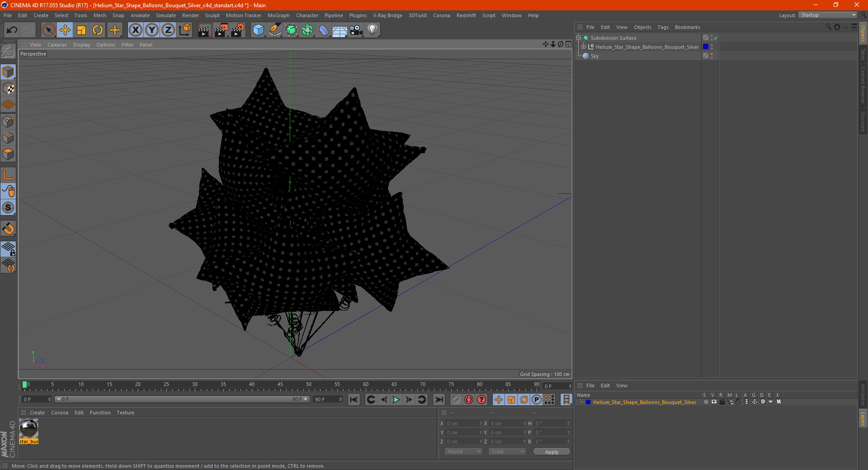Toggle Y axis lock
This screenshot has height=470, width=868.
point(152,30)
